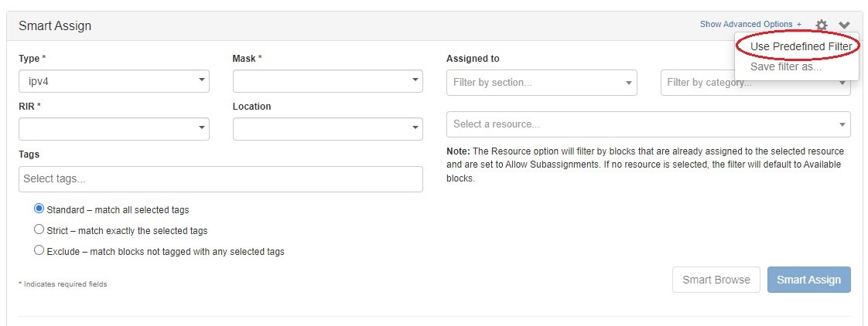Open the Type ipv4 dropdown

[113, 81]
